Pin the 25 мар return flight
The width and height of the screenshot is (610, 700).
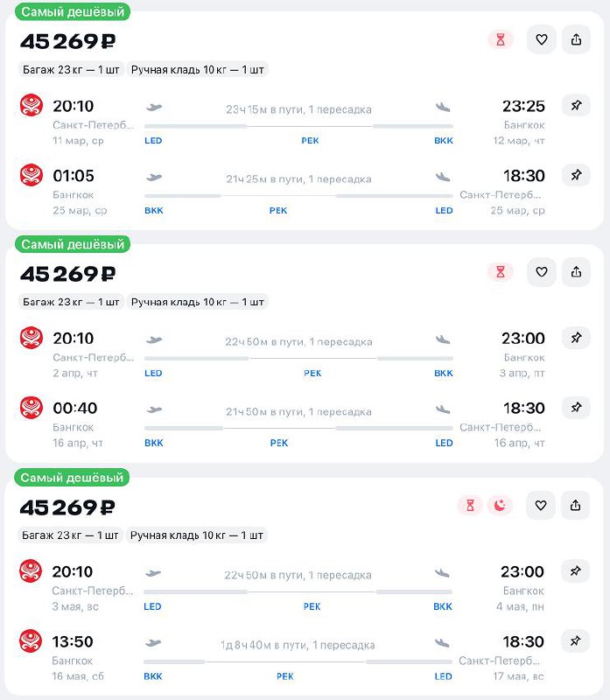point(576,175)
